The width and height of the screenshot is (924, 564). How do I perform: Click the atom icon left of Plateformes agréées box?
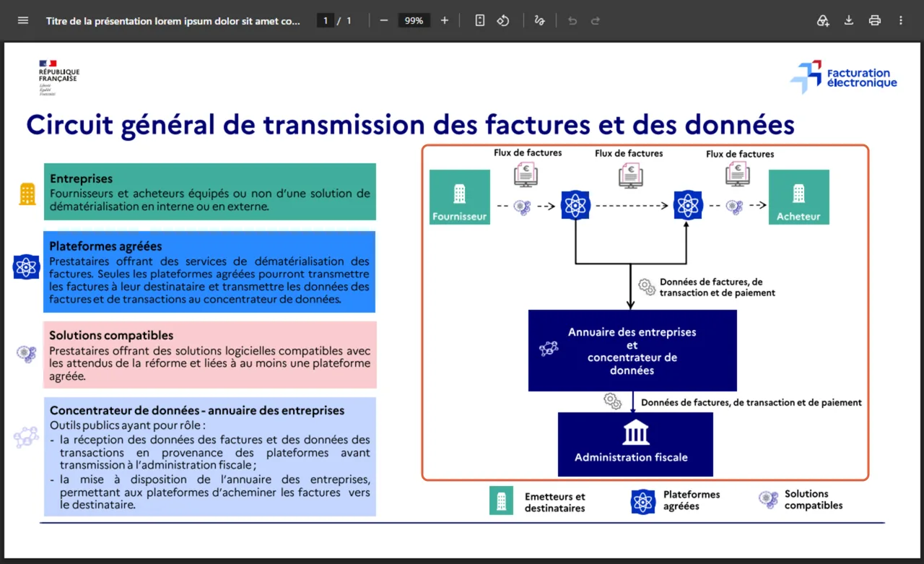coord(26,267)
